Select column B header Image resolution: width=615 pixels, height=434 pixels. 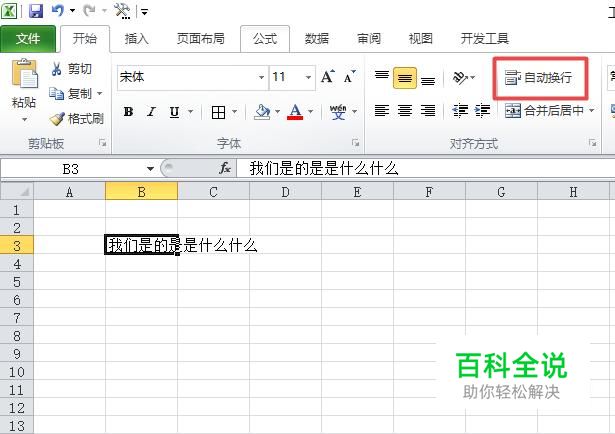click(141, 192)
